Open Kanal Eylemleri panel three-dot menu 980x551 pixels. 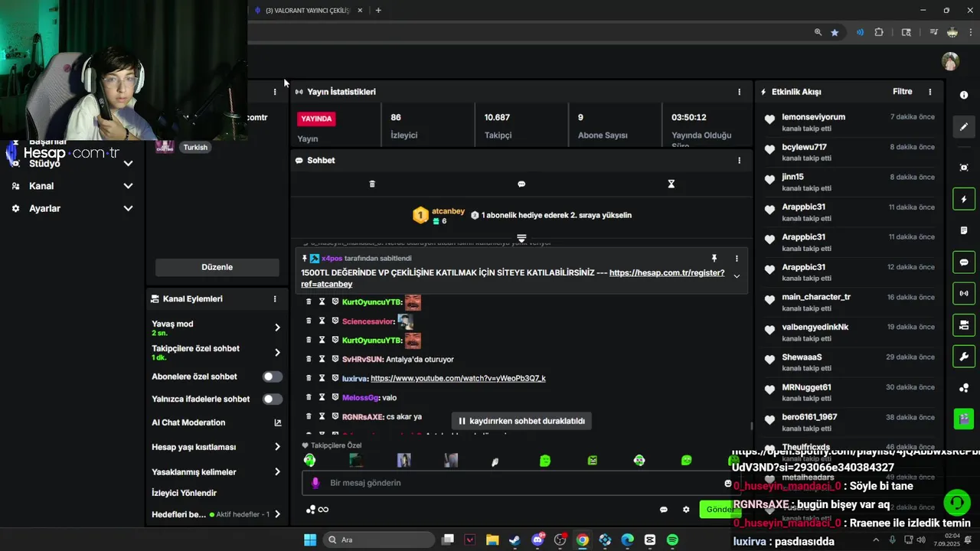[275, 299]
